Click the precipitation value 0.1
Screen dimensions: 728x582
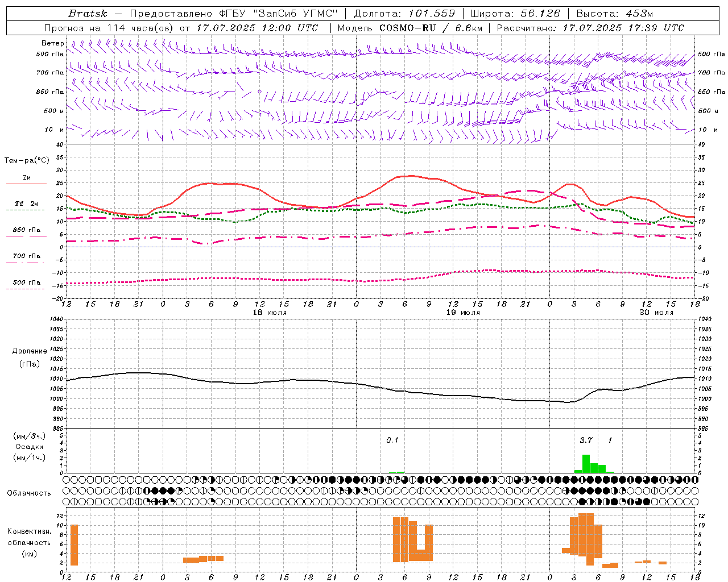click(392, 440)
